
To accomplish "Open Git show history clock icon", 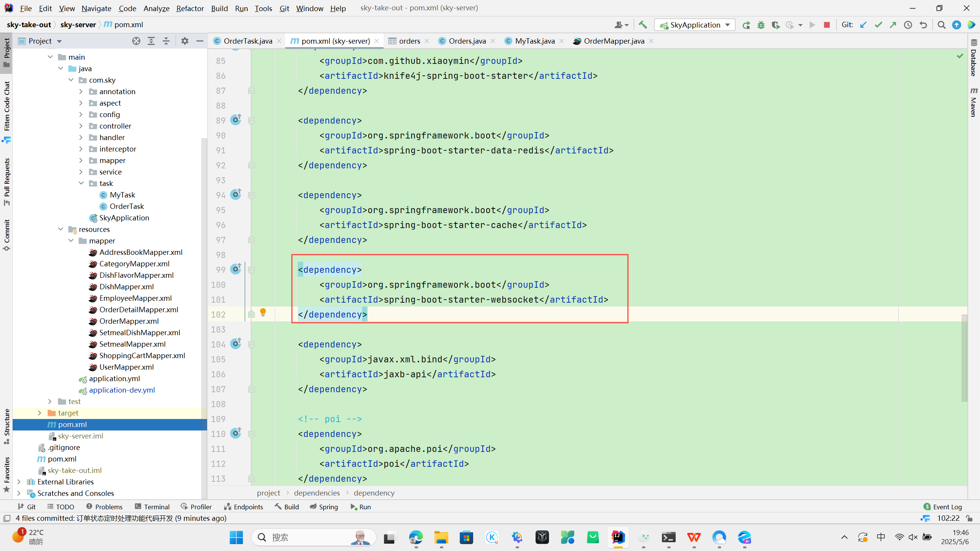I will pos(908,25).
